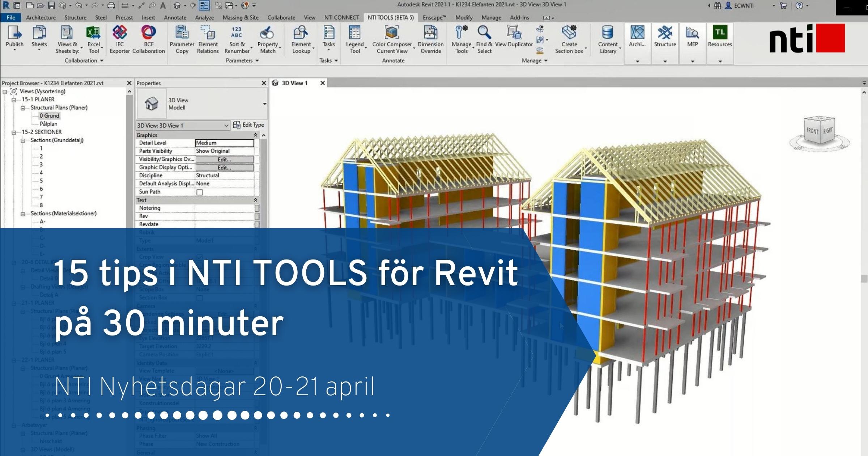Collapse Sections (Materialsektioner) tree node
Viewport: 868px width, 456px height.
click(23, 214)
